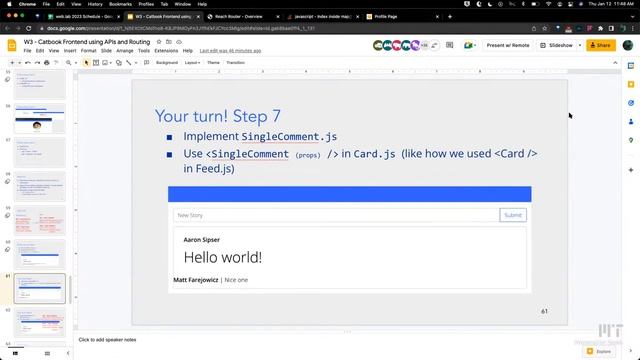
Task: Select the shape tool
Action: [x=119, y=63]
